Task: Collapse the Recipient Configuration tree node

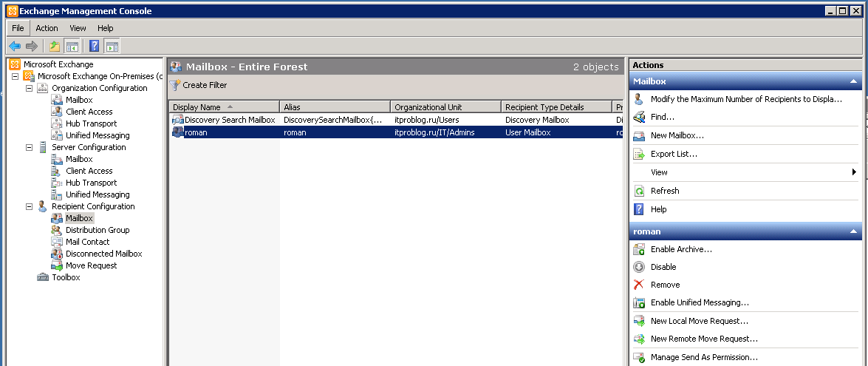Action: pos(30,206)
